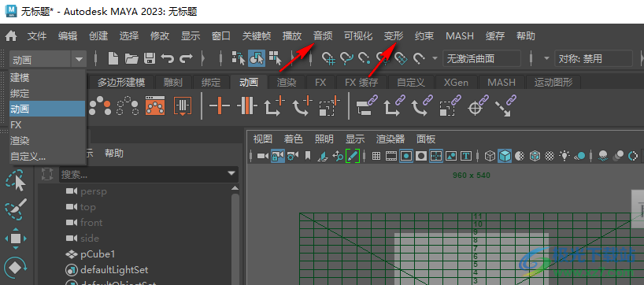Select 渲染 from the menu set list

point(48,140)
